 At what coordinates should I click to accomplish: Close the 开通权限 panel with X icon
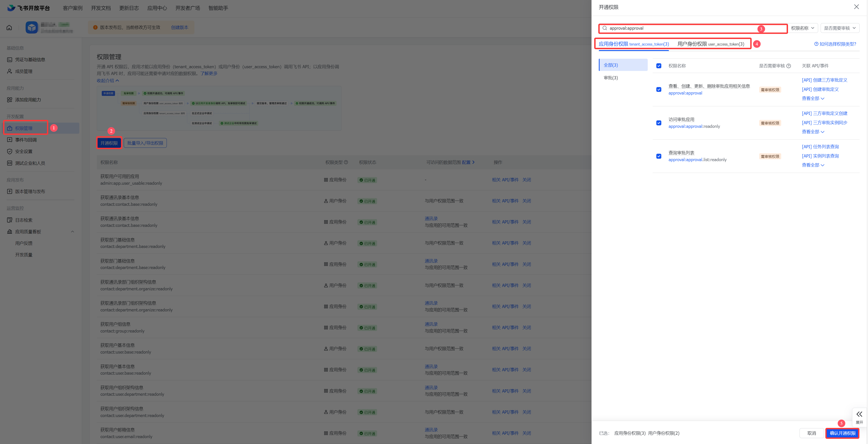tap(856, 7)
